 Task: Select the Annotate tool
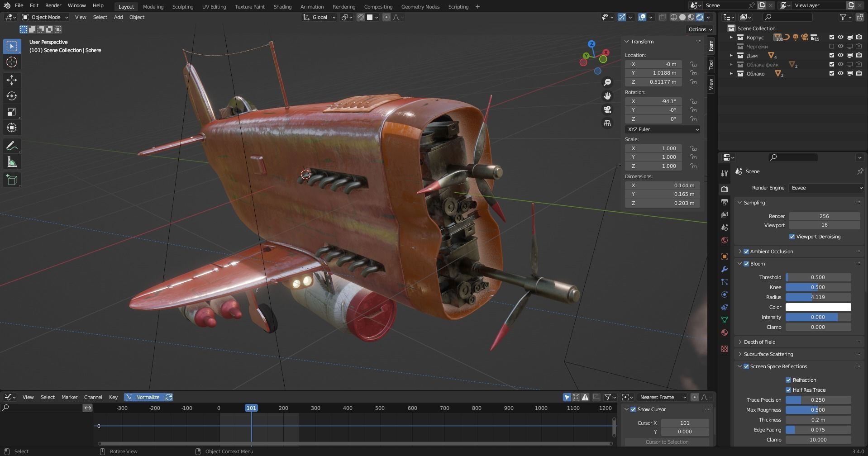click(12, 146)
